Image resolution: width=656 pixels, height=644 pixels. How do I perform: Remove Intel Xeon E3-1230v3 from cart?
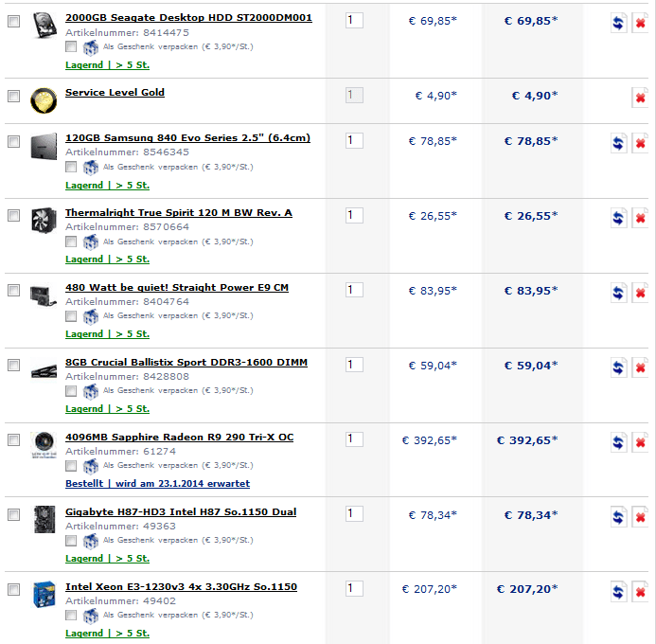[x=640, y=592]
